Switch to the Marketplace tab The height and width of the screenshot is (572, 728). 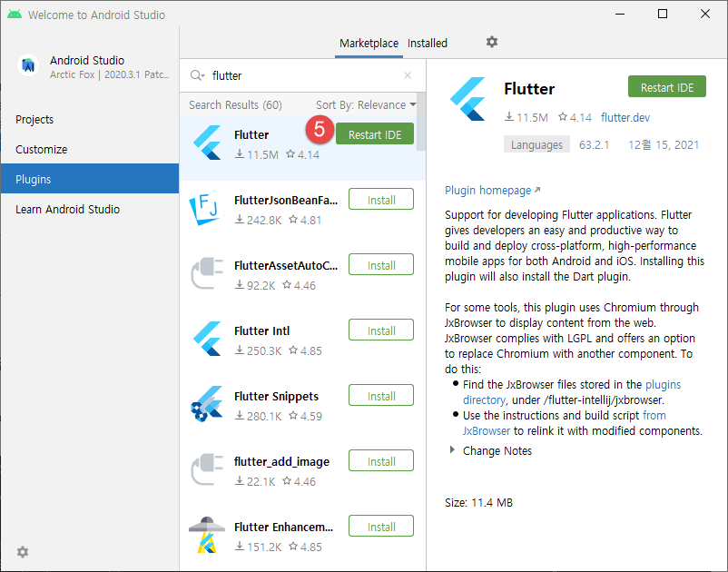coord(369,44)
